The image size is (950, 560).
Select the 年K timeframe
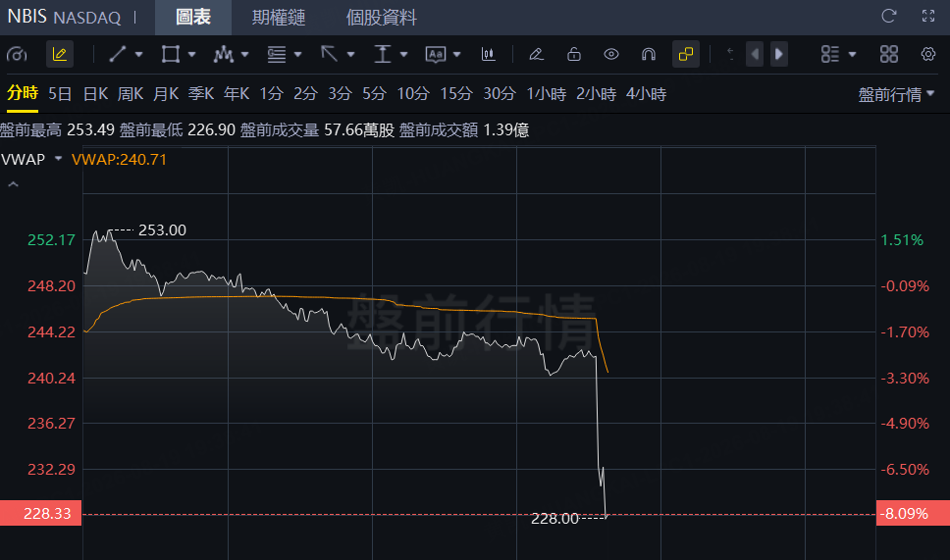[237, 94]
